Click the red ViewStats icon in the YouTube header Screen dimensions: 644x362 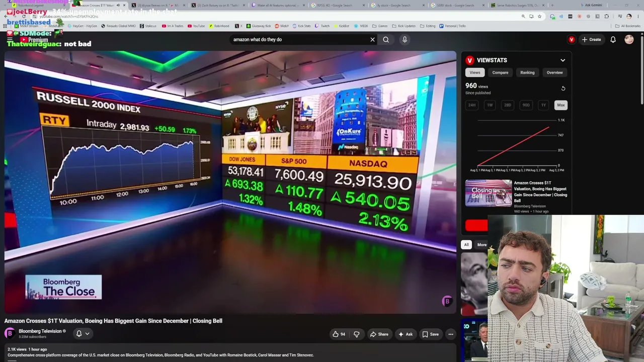pyautogui.click(x=572, y=40)
